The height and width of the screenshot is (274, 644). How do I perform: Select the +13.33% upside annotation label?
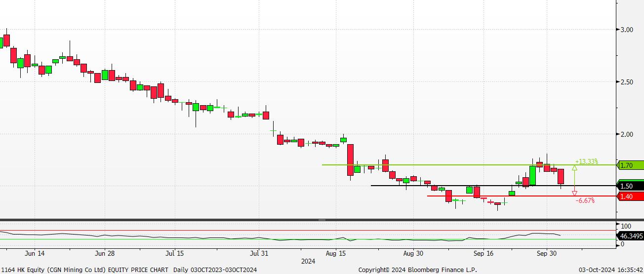587,161
